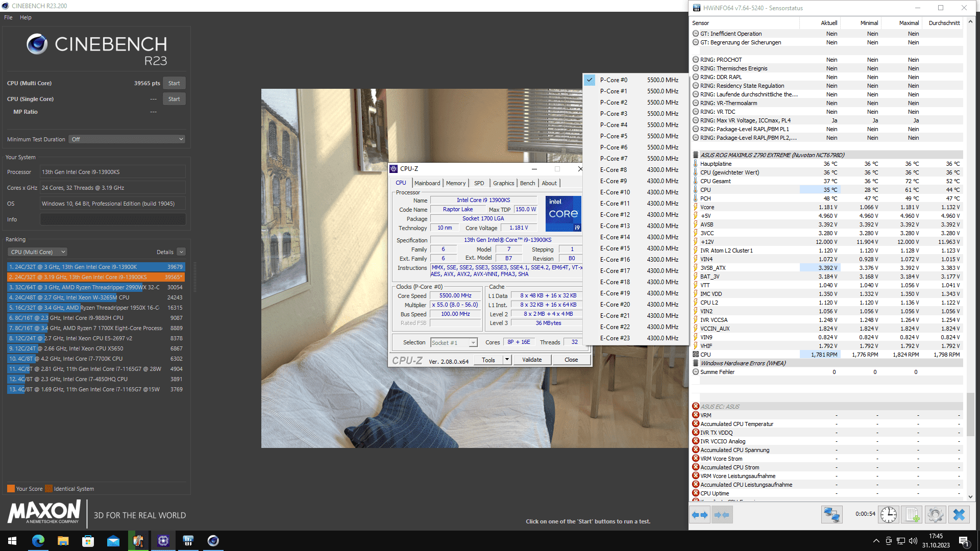980x551 pixels.
Task: Start CPU Multi Core benchmark
Action: tap(174, 83)
